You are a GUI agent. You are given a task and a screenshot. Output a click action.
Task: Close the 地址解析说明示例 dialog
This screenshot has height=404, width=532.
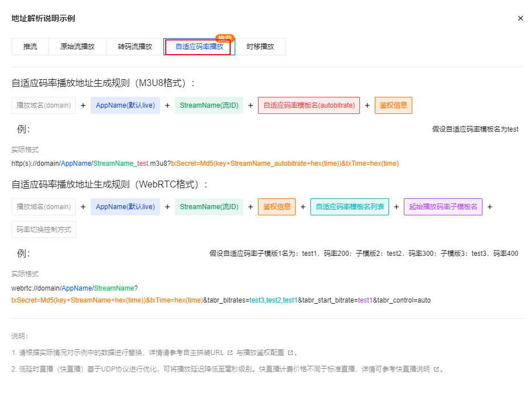(x=520, y=18)
